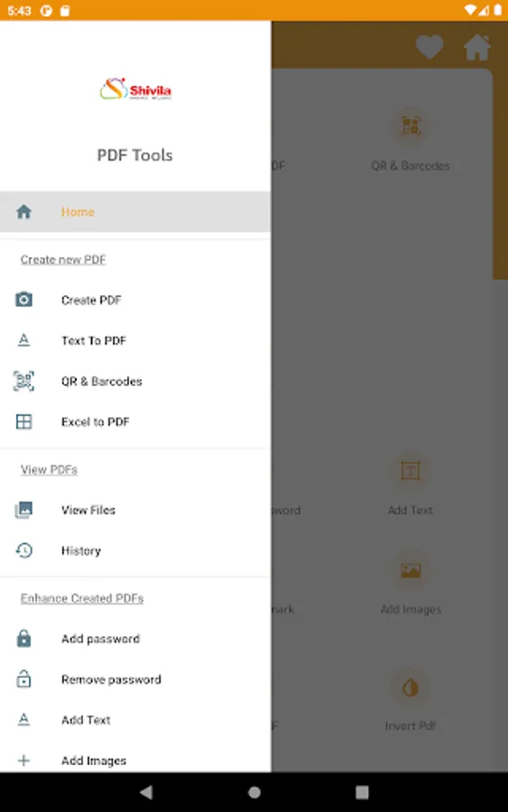Tap the clock icon next to History
508x812 pixels.
(x=23, y=550)
